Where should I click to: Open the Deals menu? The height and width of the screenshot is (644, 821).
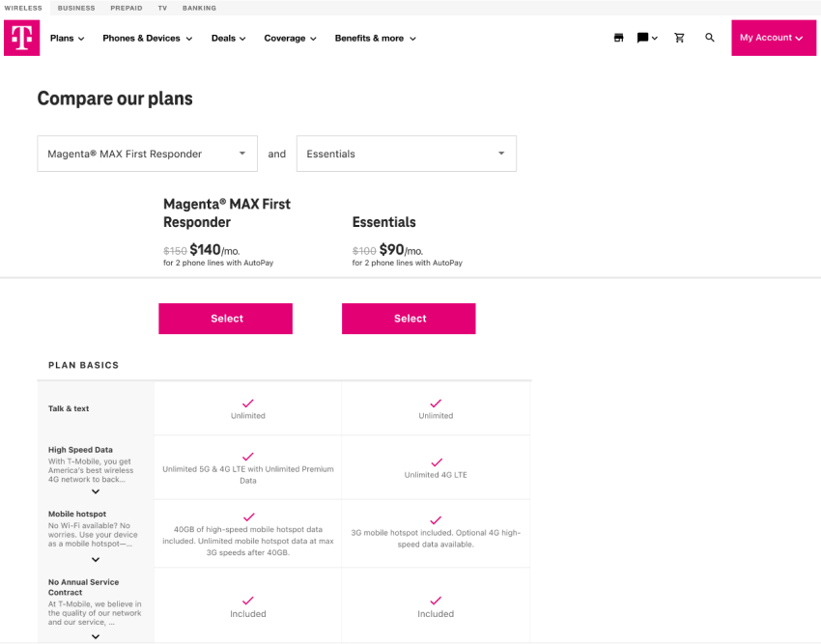(x=228, y=39)
